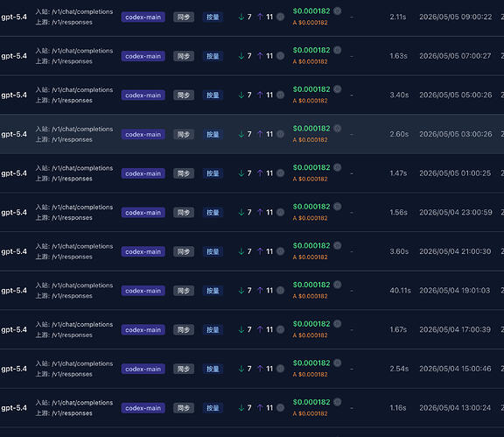Open the cost info icon in the 13:00:24 row
This screenshot has width=504, height=437.
337,402
